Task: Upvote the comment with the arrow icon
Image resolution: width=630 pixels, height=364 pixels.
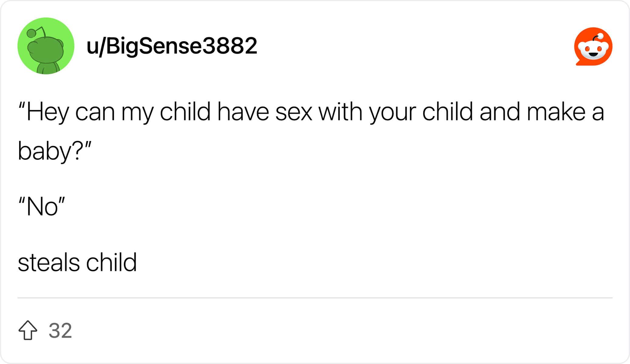Action: [28, 330]
